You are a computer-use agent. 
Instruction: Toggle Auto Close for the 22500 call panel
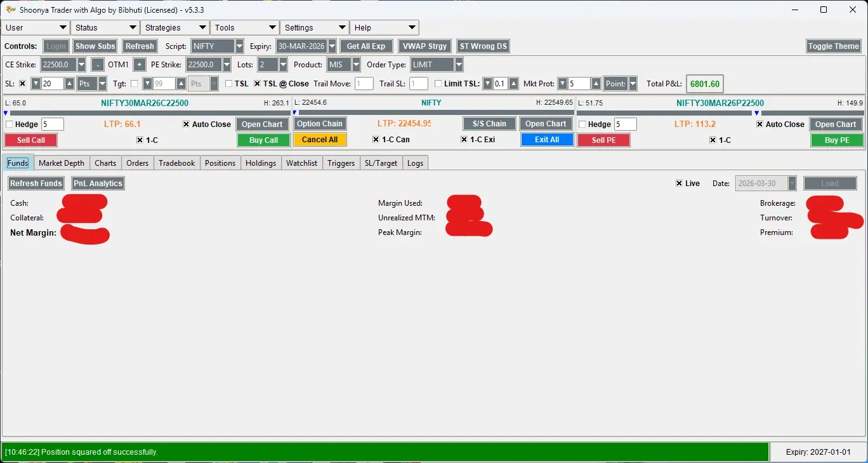pos(187,124)
